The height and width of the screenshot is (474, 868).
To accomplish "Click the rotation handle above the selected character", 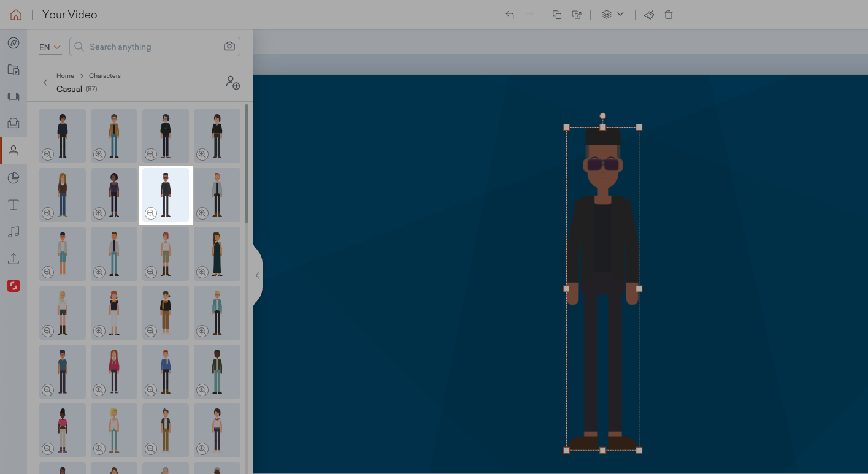I will 602,116.
